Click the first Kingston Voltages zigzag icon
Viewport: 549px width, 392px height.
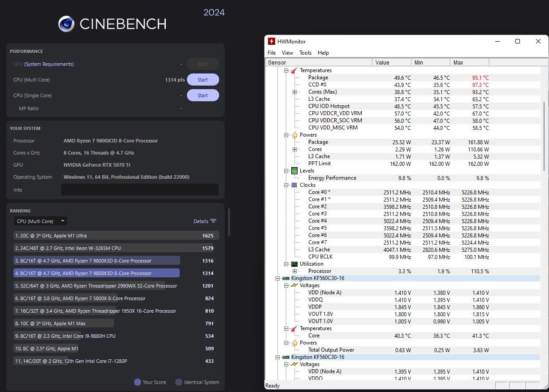294,285
